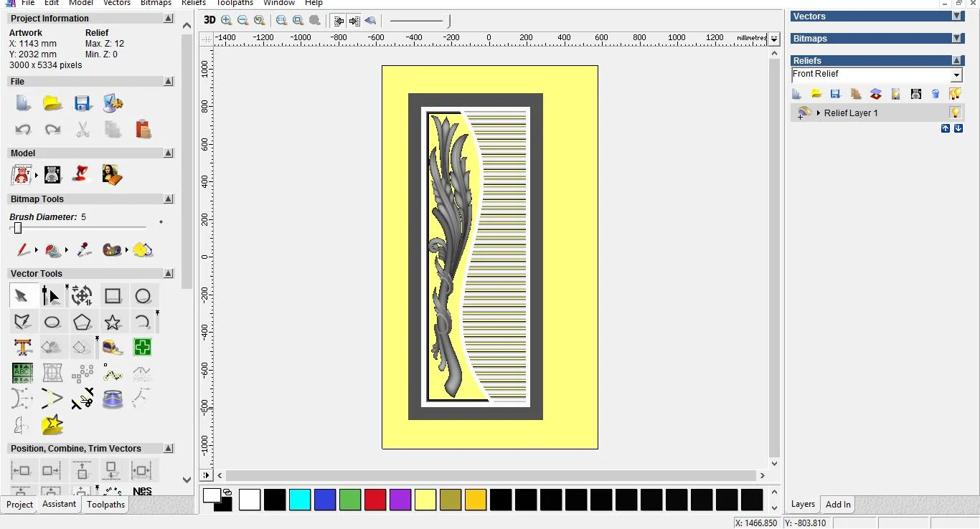980x529 pixels.
Task: Click the Save file floppy icon
Action: click(83, 103)
